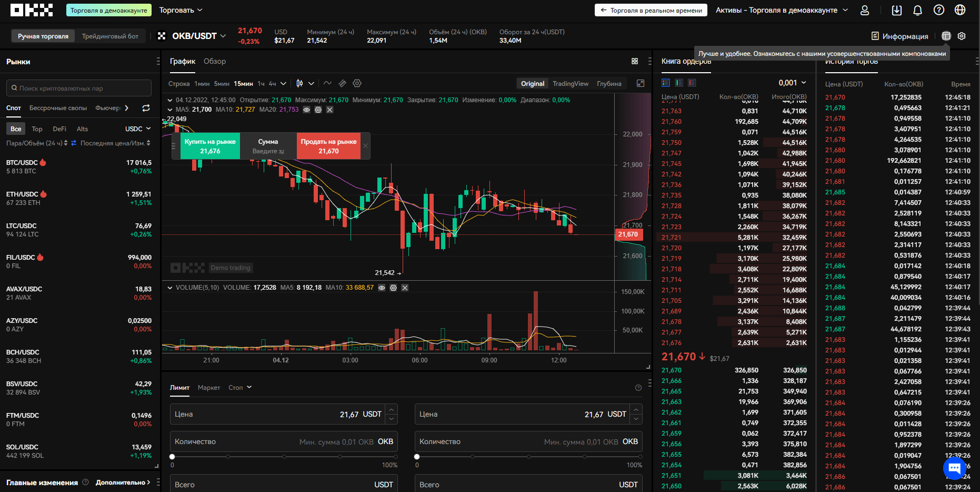Click the download app icon

pyautogui.click(x=897, y=10)
